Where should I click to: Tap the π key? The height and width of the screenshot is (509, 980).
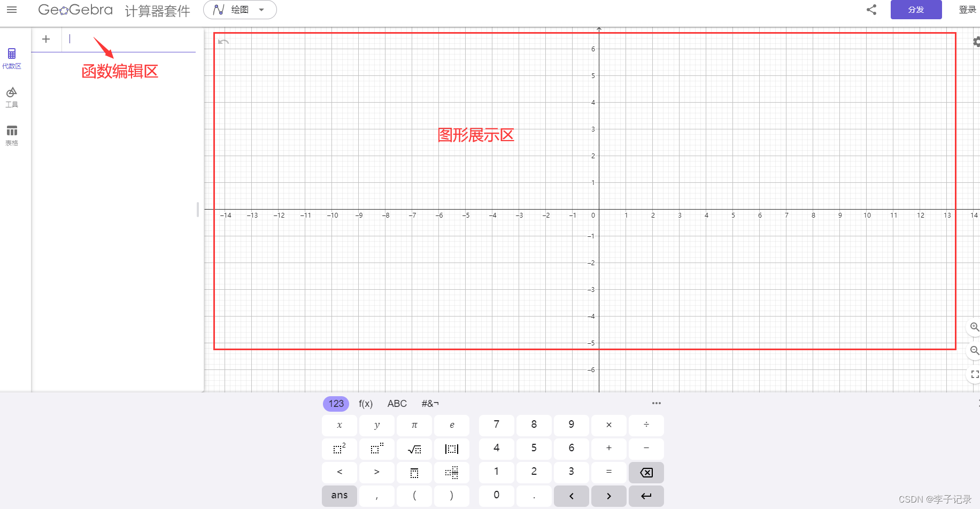414,425
